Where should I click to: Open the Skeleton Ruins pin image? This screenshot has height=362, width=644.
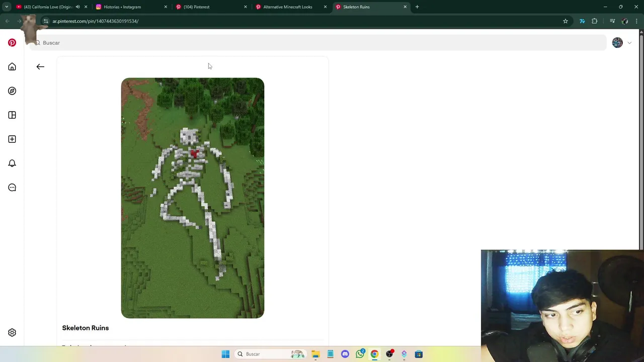pos(193,198)
